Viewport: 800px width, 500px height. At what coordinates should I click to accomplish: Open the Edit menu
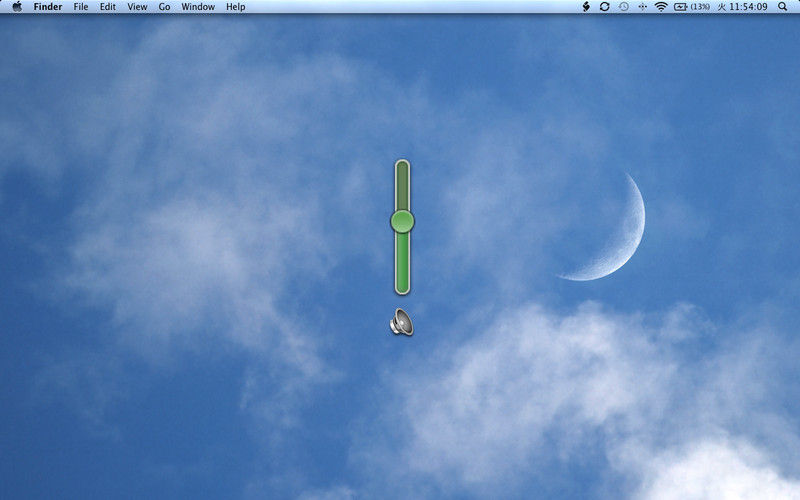pyautogui.click(x=108, y=7)
